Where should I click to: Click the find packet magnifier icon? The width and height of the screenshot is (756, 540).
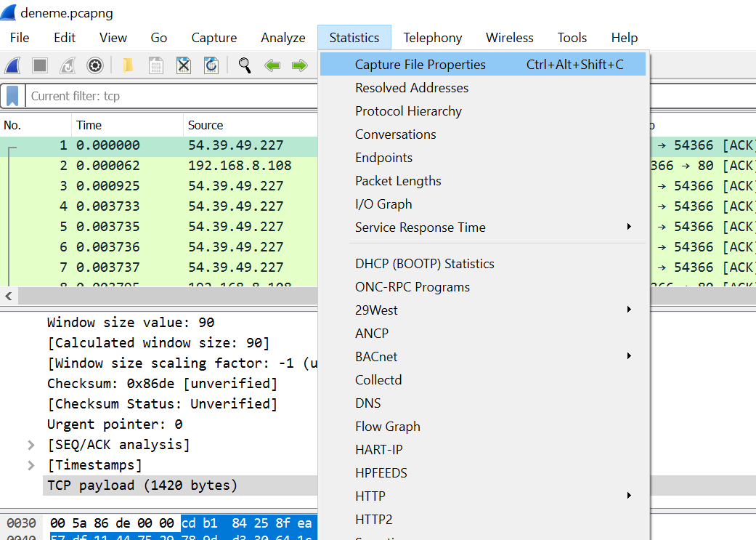pos(245,65)
